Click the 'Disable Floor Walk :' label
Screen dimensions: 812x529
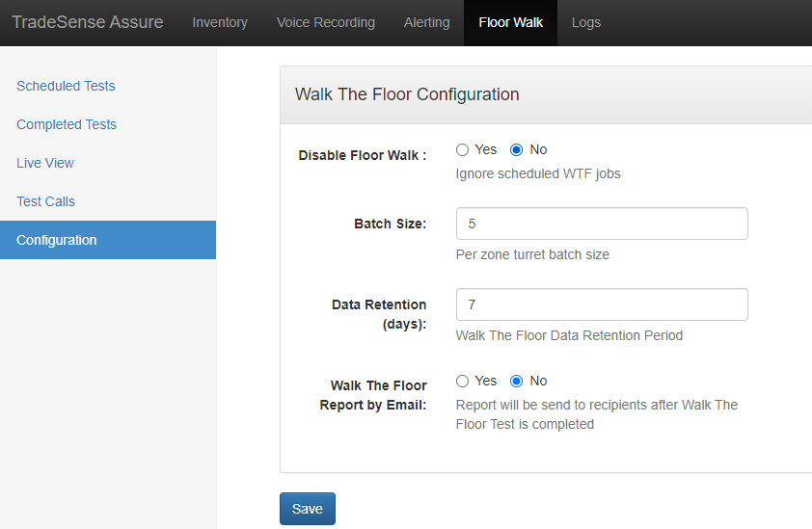[x=363, y=155]
